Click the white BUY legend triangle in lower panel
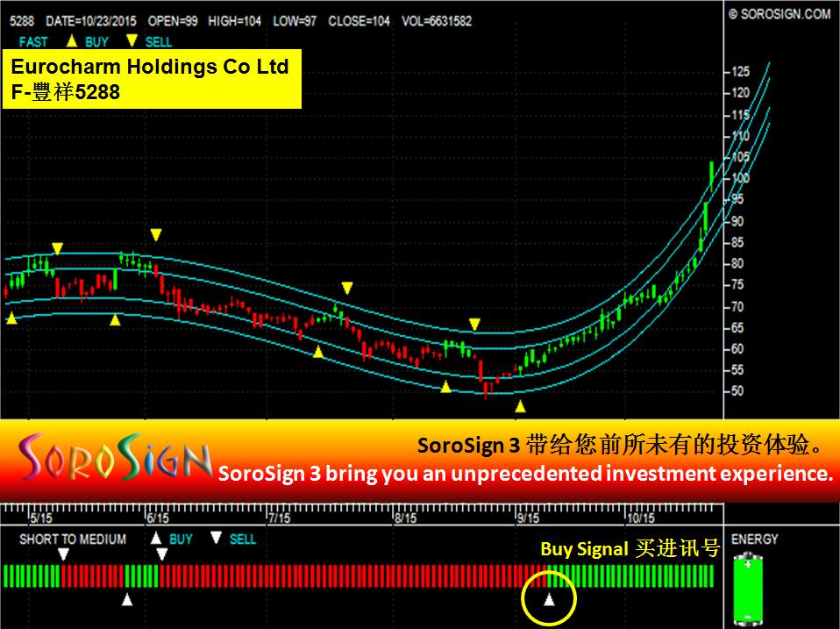 click(x=156, y=538)
